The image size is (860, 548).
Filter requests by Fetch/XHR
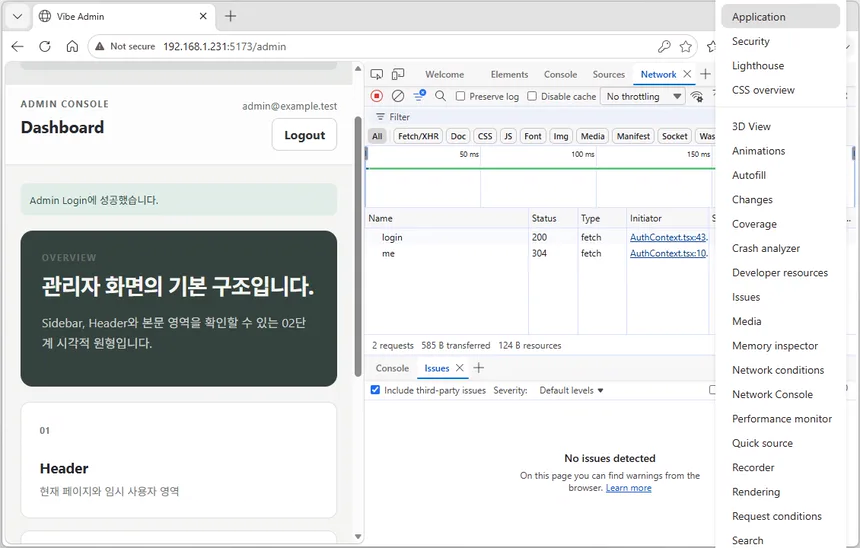click(418, 136)
